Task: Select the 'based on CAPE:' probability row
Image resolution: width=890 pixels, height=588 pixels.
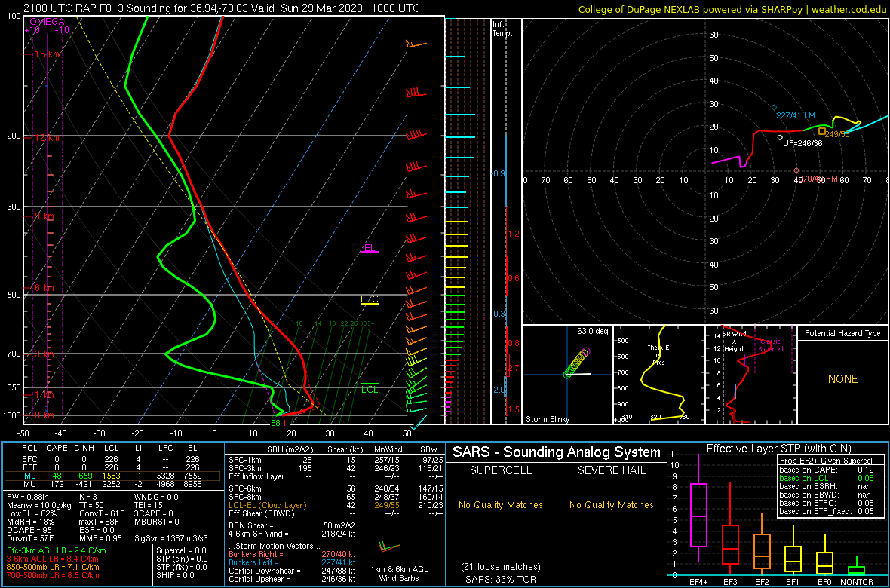Action: (828, 470)
